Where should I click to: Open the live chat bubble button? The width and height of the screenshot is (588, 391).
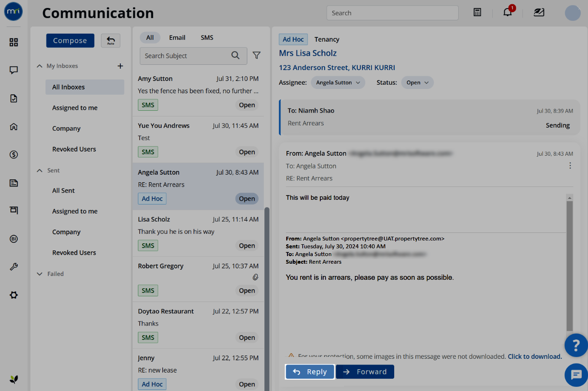pyautogui.click(x=576, y=375)
